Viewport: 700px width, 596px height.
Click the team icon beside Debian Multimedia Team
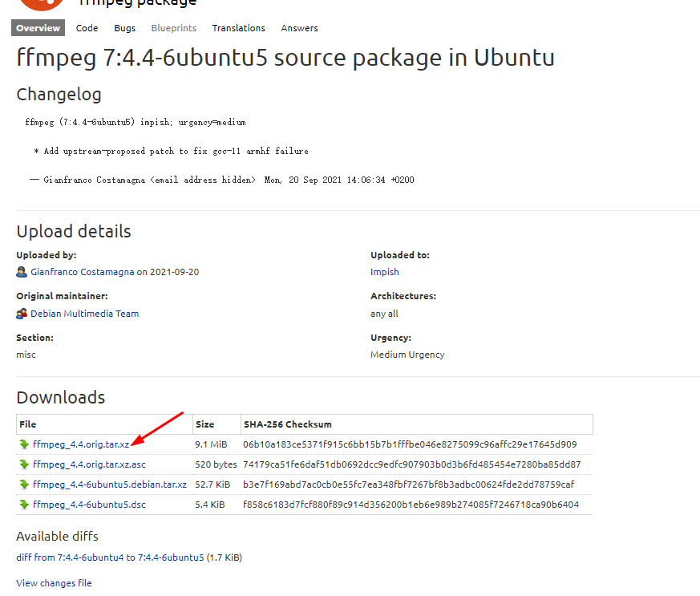coord(21,313)
